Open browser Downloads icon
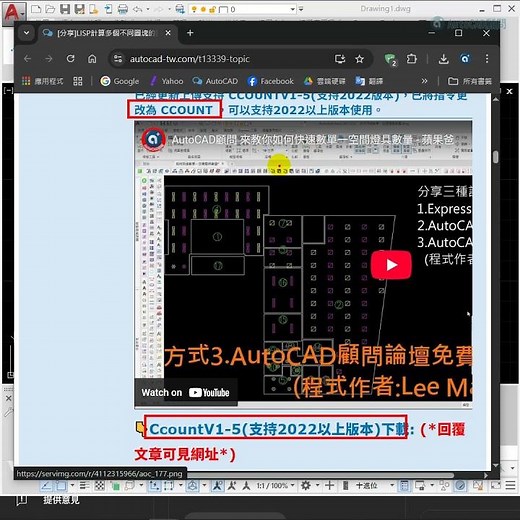 click(x=443, y=59)
